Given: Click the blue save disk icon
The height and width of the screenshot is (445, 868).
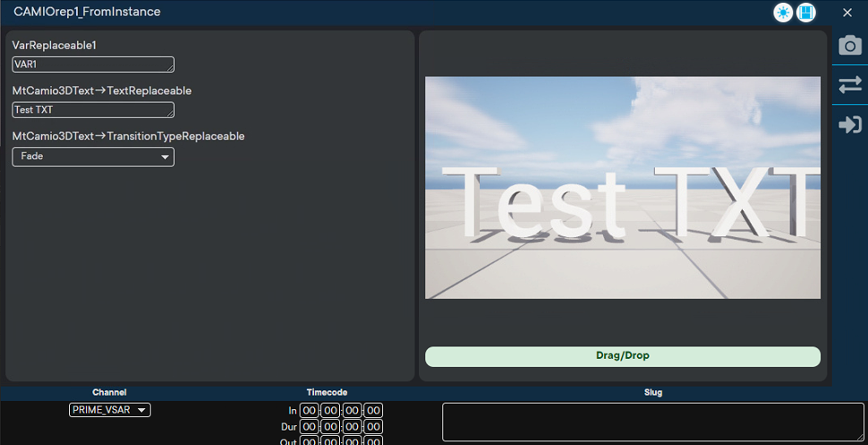Looking at the screenshot, I should coord(806,13).
